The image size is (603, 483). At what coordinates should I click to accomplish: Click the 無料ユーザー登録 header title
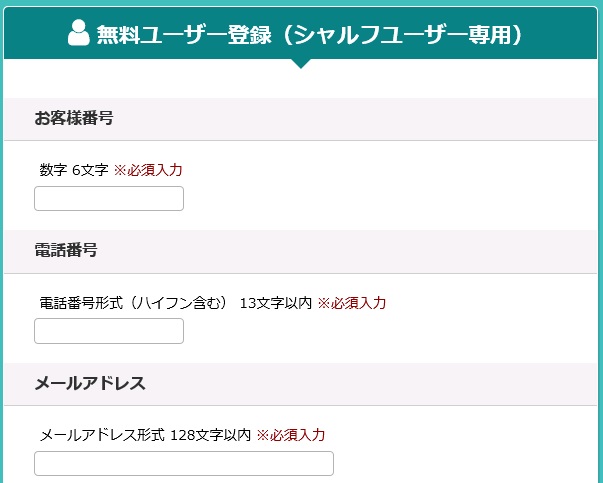(184, 35)
